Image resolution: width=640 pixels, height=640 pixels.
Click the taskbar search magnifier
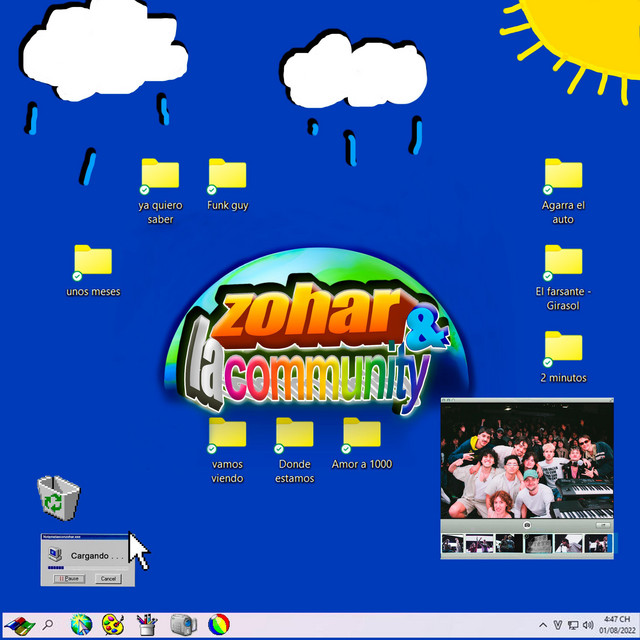tap(48, 625)
